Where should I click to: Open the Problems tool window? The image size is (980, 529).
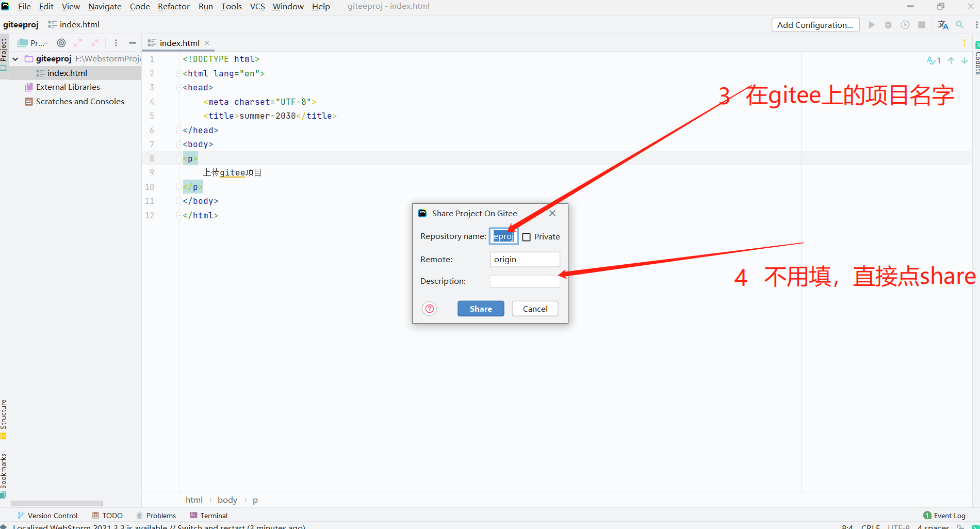(x=156, y=516)
